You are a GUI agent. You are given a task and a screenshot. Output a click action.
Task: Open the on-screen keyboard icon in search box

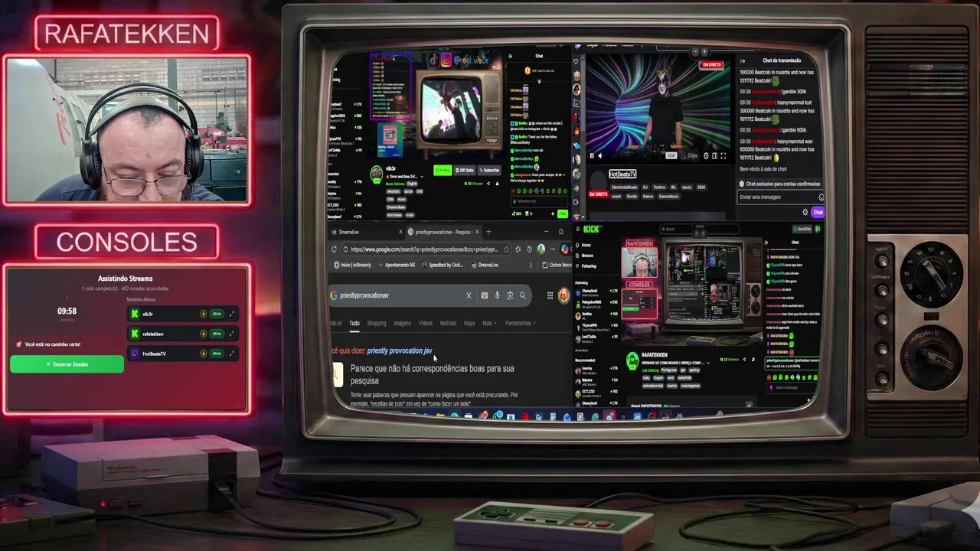tap(485, 295)
